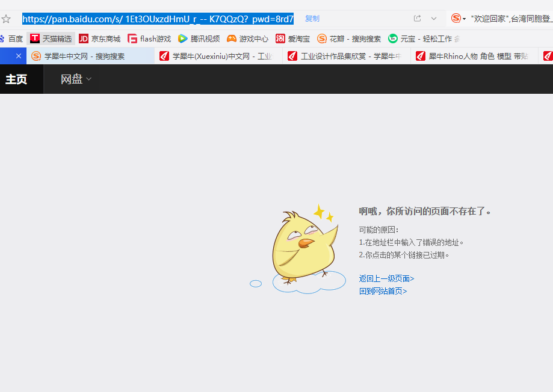Open the 元宝 - 轻松工作 bookmark

[423, 38]
